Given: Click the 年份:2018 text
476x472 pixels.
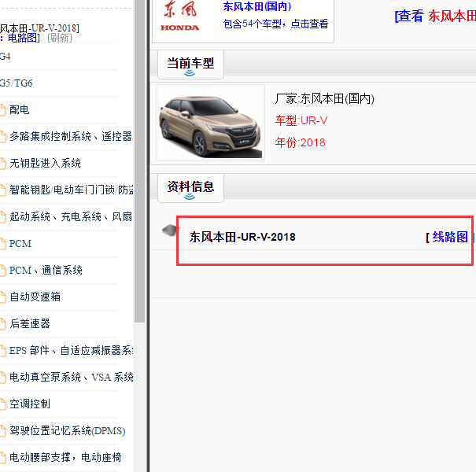Looking at the screenshot, I should tap(300, 142).
